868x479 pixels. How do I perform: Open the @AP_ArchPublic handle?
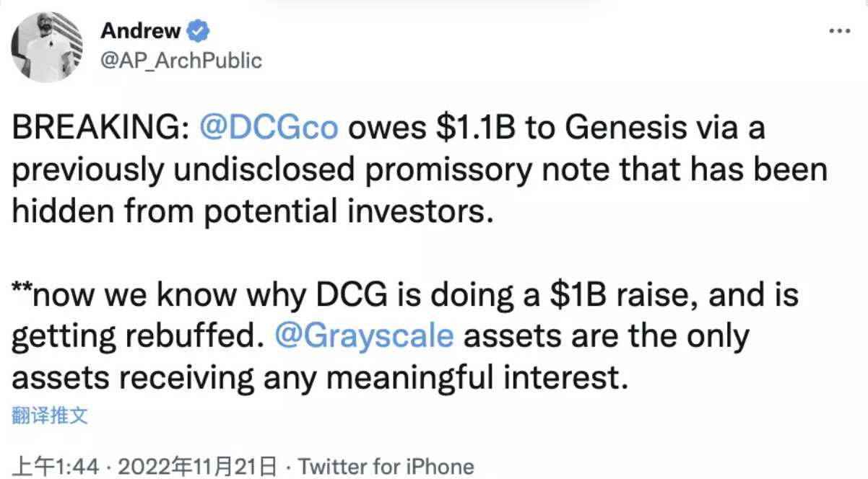[181, 61]
